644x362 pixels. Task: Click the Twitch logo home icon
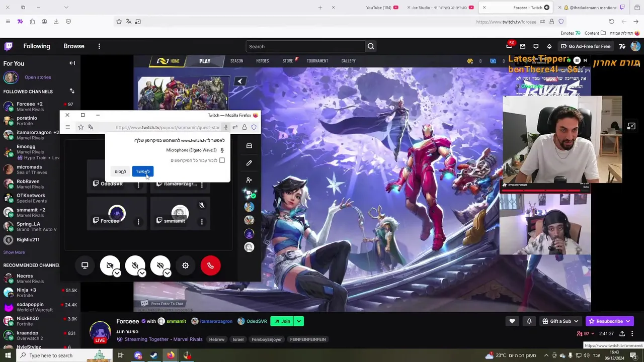(x=9, y=46)
